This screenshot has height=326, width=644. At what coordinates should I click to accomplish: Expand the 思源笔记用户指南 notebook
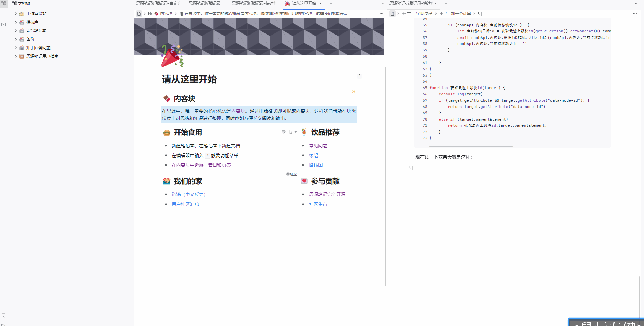tap(15, 56)
